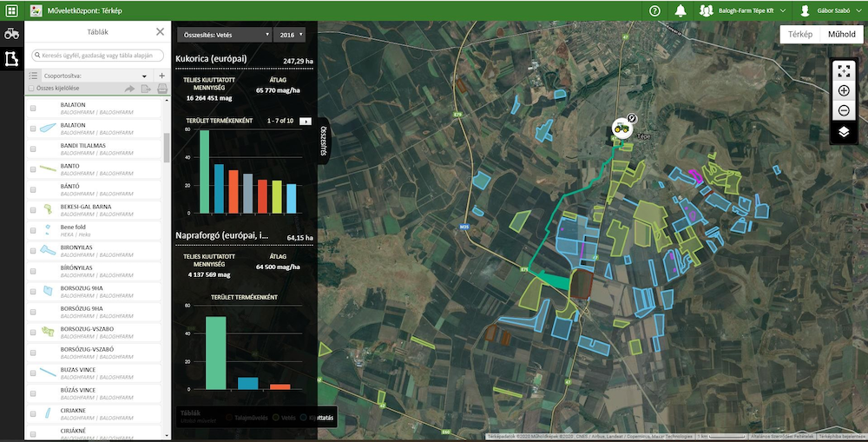
Task: Click the field list scroll-down arrow
Action: [167, 436]
